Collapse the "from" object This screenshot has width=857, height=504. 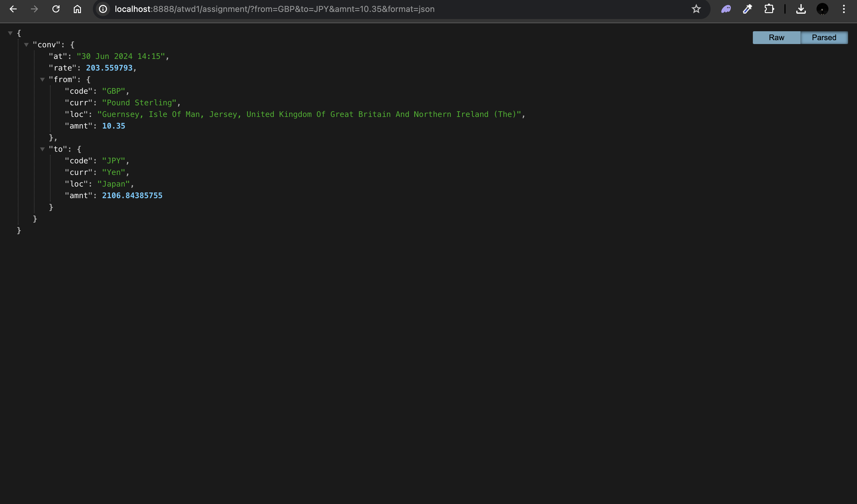point(43,79)
